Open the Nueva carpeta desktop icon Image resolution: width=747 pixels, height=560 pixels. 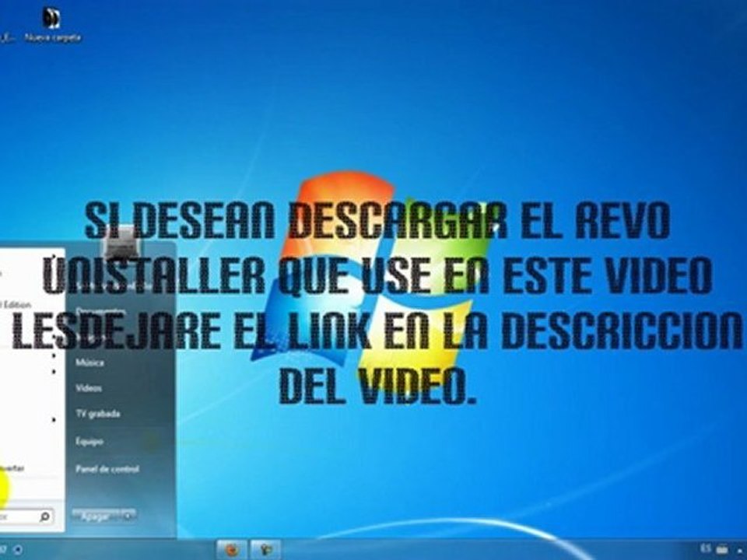[x=52, y=24]
